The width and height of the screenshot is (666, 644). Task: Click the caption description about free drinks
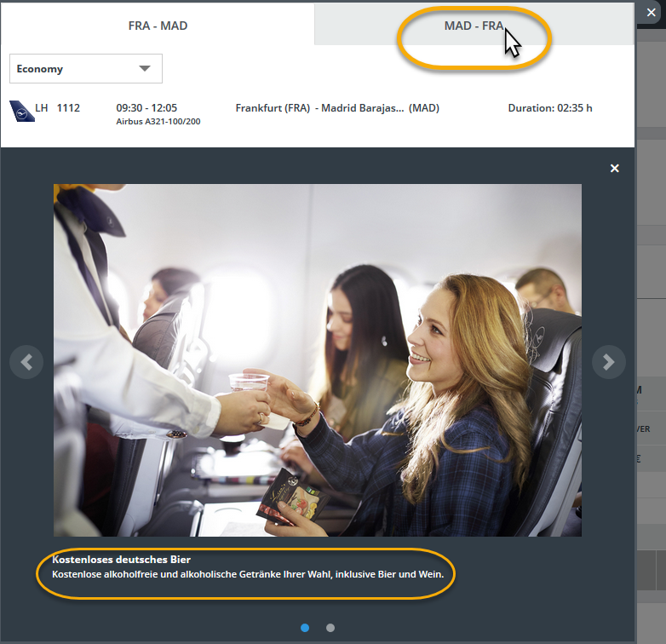(x=248, y=574)
